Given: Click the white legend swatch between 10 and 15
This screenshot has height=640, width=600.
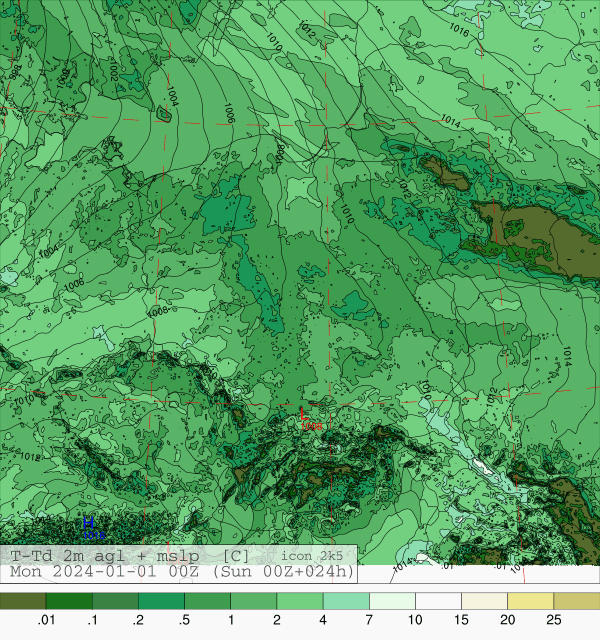Looking at the screenshot, I should pos(438,601).
